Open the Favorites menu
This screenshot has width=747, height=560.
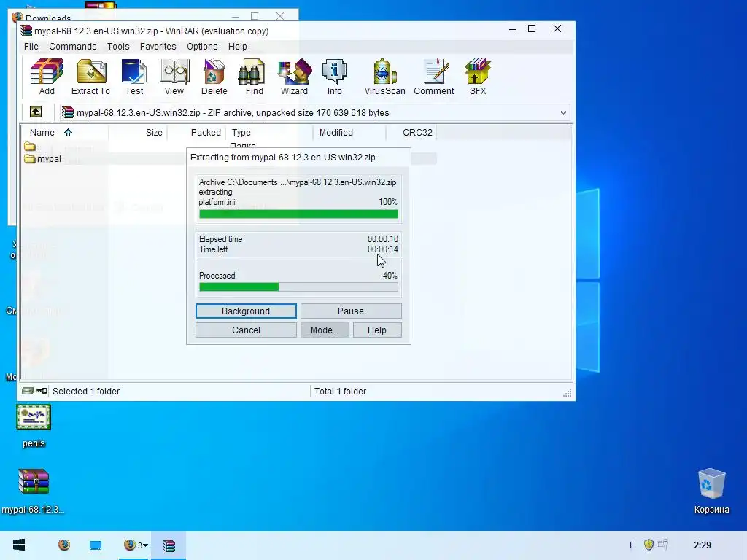(158, 46)
